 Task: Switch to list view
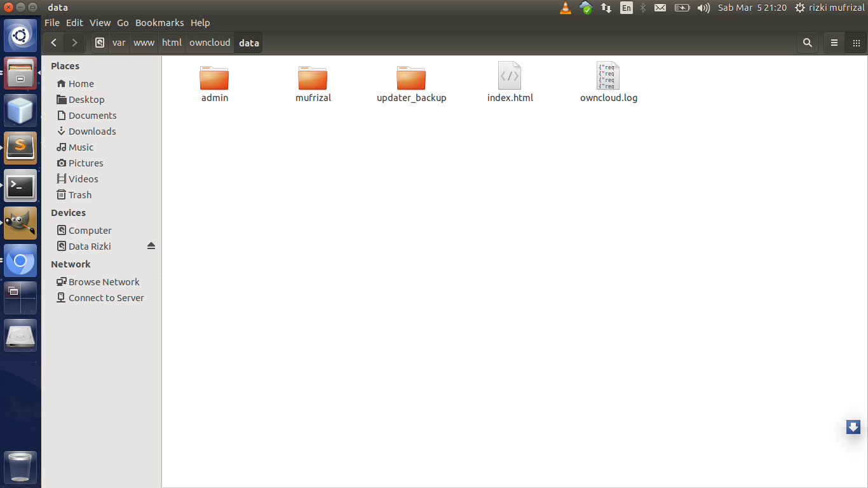click(834, 43)
